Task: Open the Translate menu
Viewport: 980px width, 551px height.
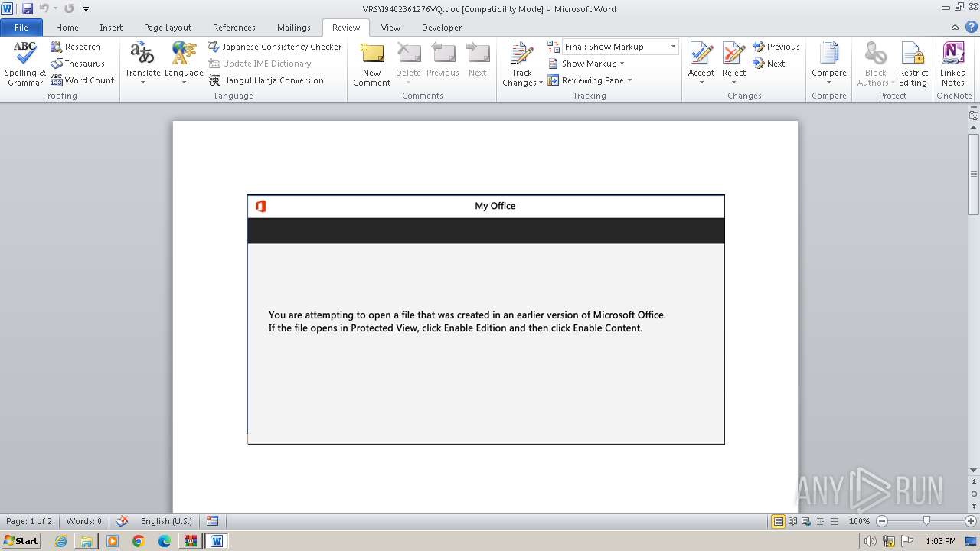Action: 142,64
